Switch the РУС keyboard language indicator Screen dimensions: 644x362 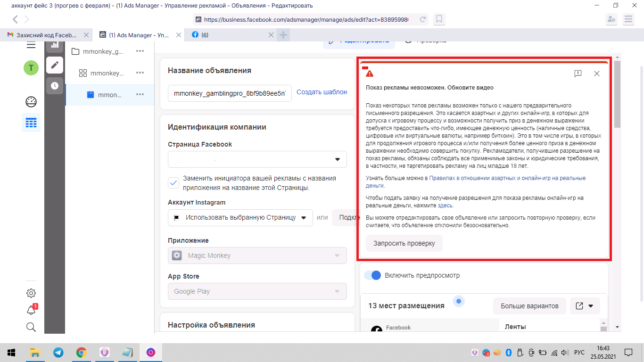[x=579, y=353]
